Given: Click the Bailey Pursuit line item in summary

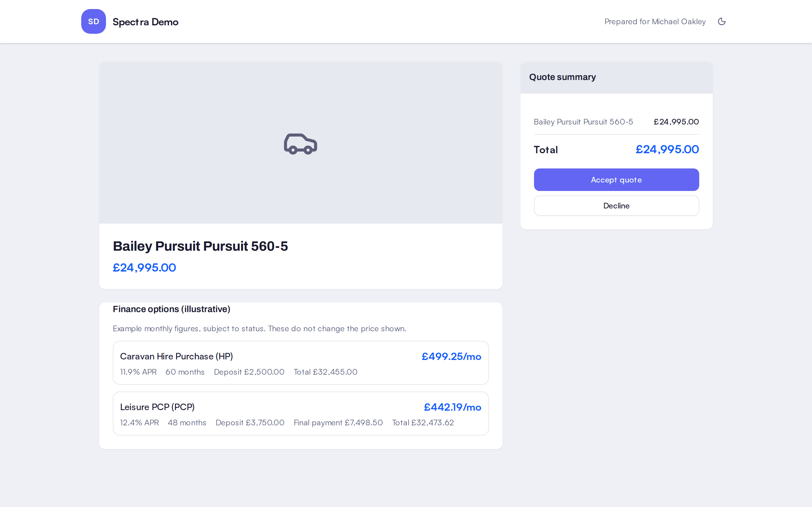Looking at the screenshot, I should pyautogui.click(x=616, y=122).
